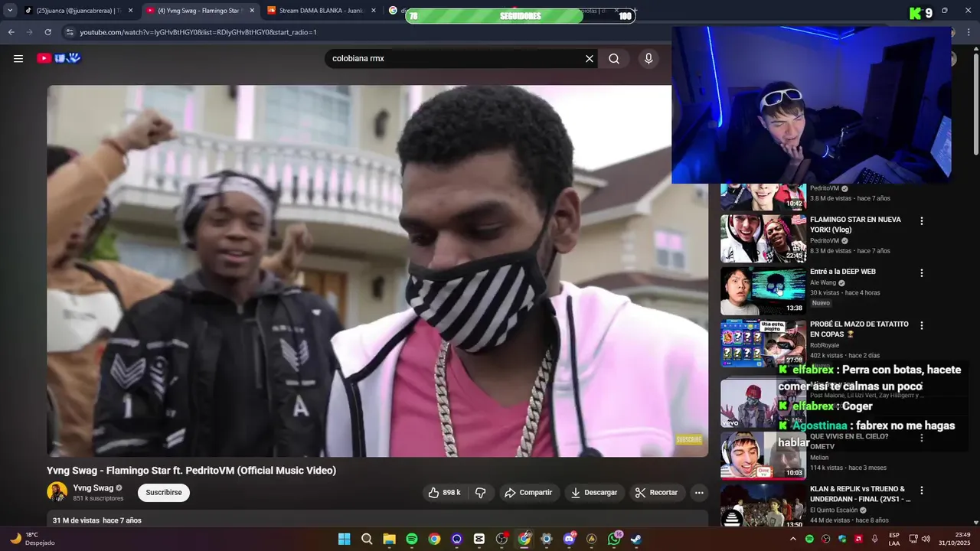
Task: Open the Spotify icon in system tray
Action: click(x=810, y=539)
